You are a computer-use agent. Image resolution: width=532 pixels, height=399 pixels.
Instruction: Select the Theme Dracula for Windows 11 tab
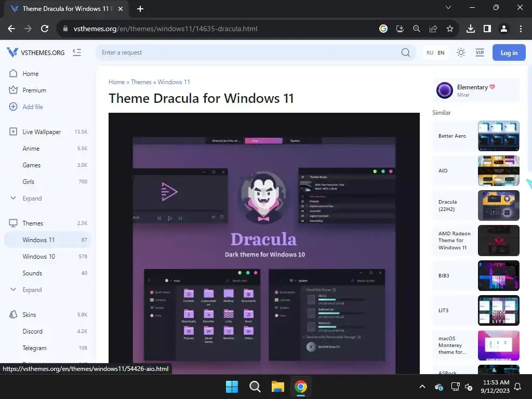66,9
